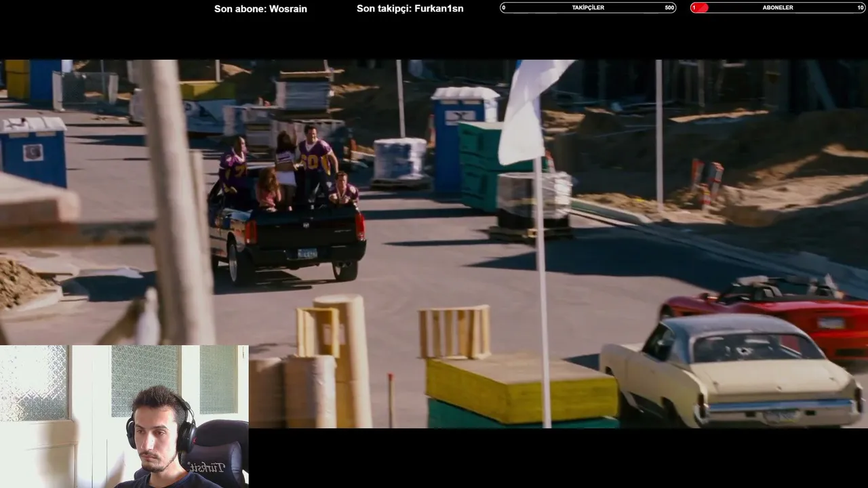Click the ABONELER subscriber goal progress bar
Screen dimensions: 868x488
[778, 7]
